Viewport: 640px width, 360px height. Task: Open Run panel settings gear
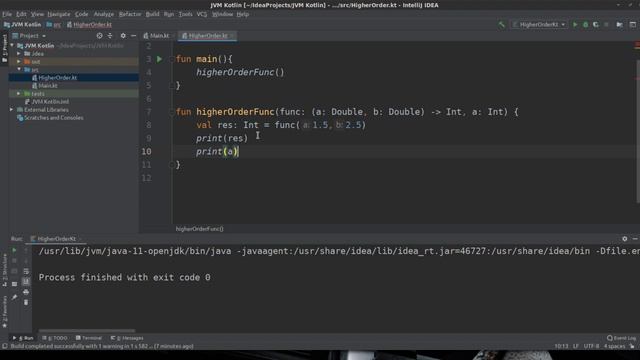(x=624, y=239)
